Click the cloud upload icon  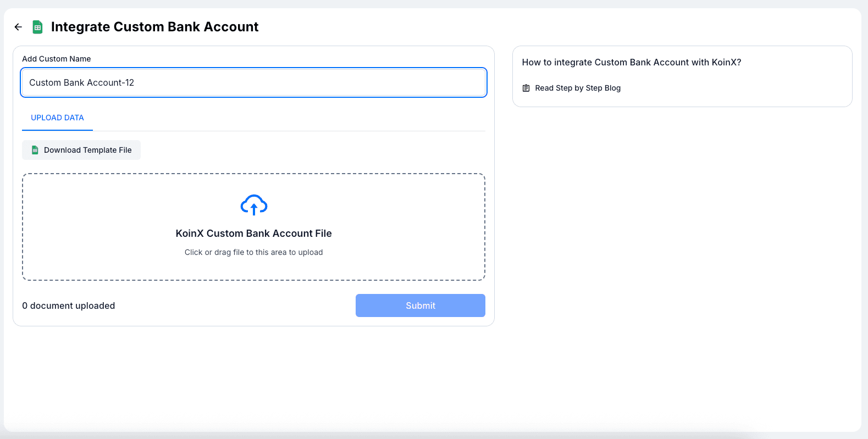[x=254, y=205]
